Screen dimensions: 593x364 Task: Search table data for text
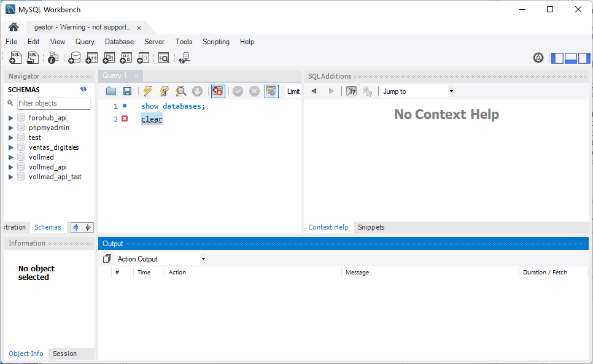click(164, 58)
